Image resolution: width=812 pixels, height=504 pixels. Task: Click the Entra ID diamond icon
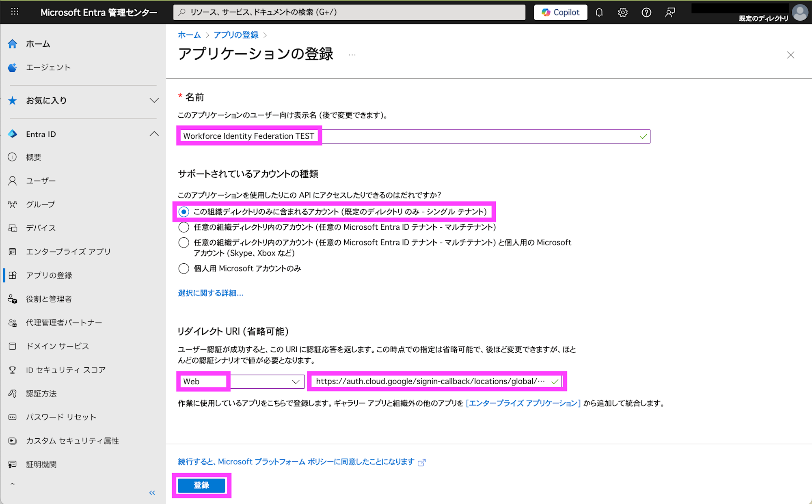pyautogui.click(x=13, y=134)
